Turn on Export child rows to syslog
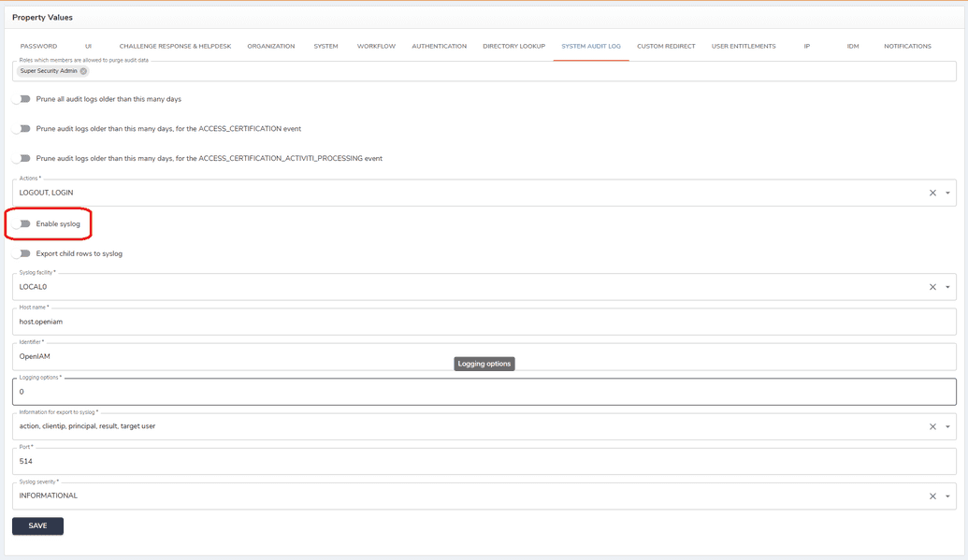The height and width of the screenshot is (560, 968). (x=22, y=252)
